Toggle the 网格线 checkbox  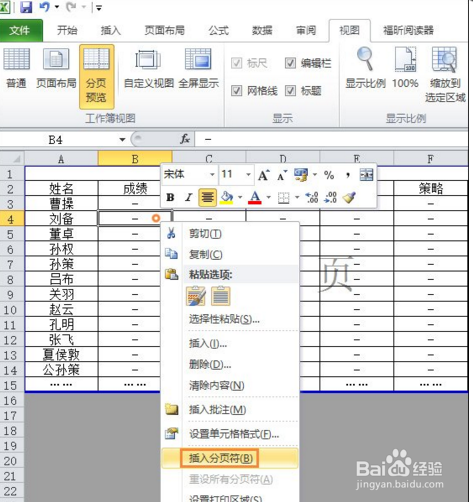tap(236, 90)
